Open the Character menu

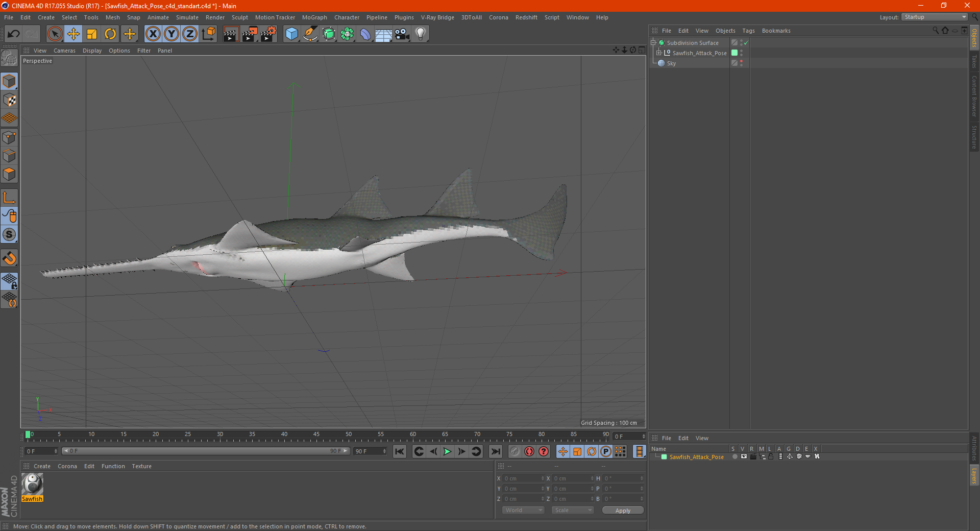click(x=347, y=17)
